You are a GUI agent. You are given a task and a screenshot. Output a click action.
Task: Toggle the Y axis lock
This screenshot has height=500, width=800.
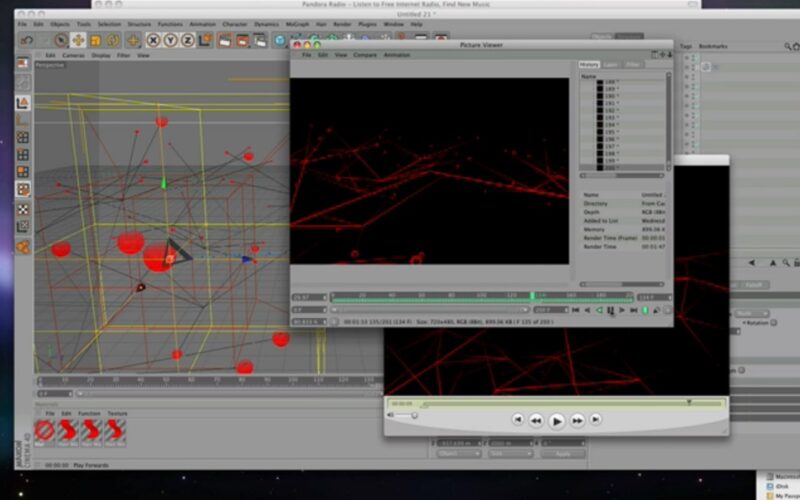pos(172,40)
